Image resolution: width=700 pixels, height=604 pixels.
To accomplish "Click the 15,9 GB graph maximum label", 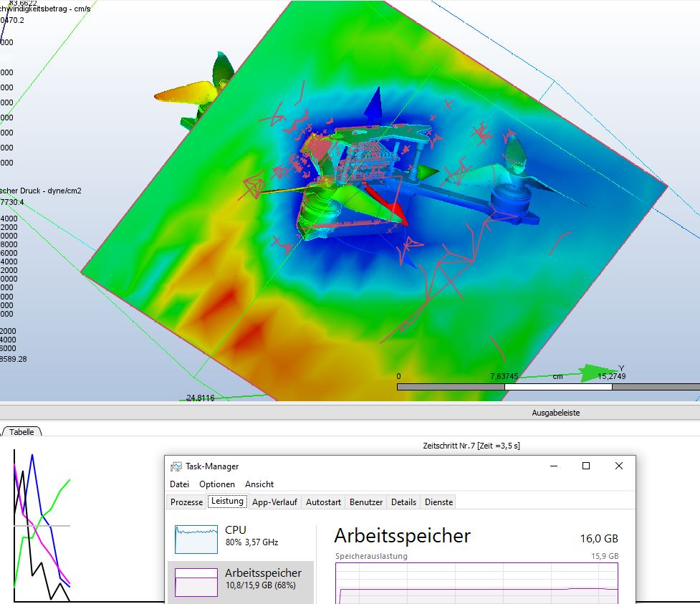I will (605, 556).
